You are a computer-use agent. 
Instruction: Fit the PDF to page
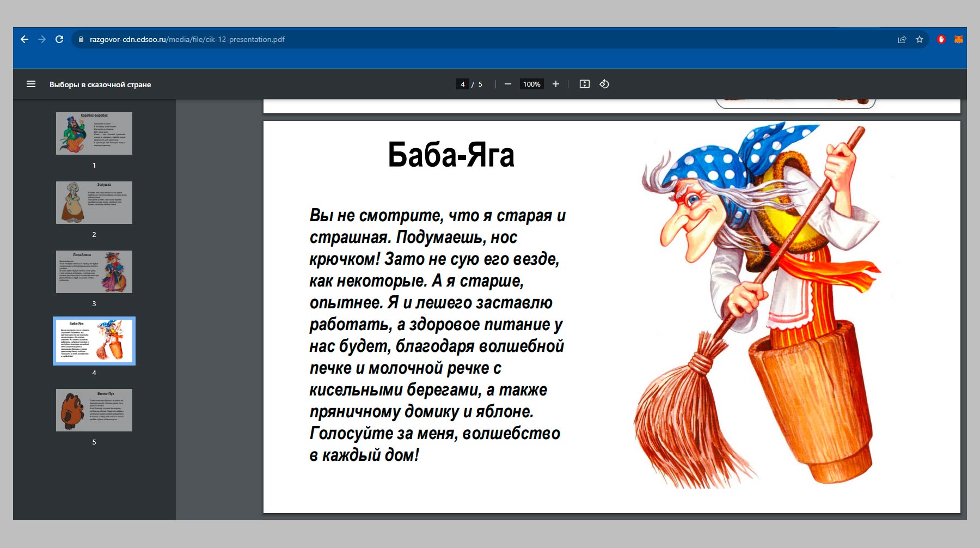click(x=585, y=84)
